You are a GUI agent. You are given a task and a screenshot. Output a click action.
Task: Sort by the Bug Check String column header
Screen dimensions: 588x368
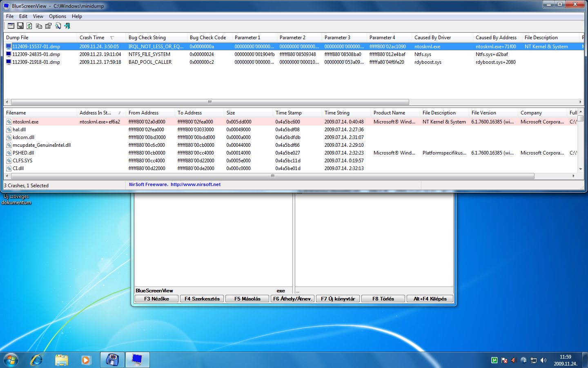tap(156, 38)
